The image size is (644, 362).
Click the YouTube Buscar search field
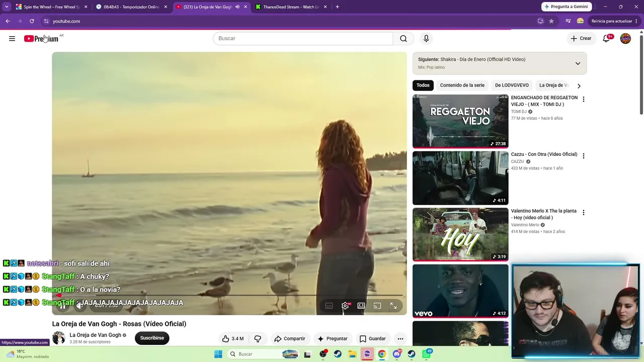(x=303, y=39)
